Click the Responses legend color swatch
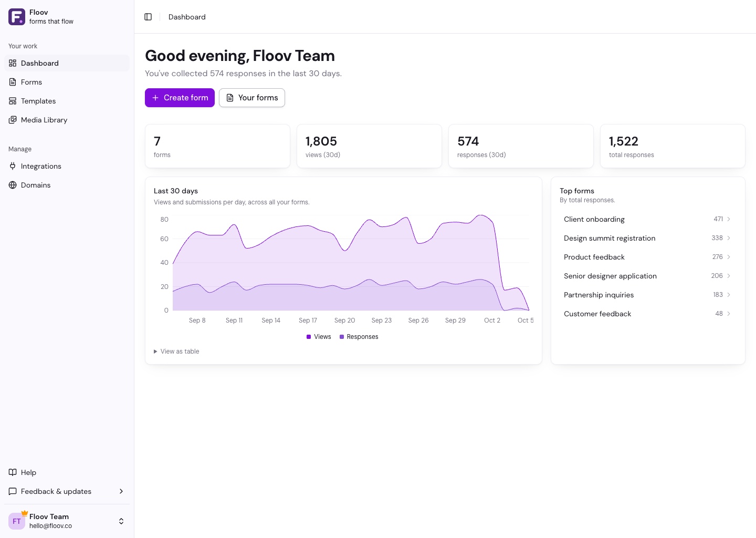 tap(342, 337)
